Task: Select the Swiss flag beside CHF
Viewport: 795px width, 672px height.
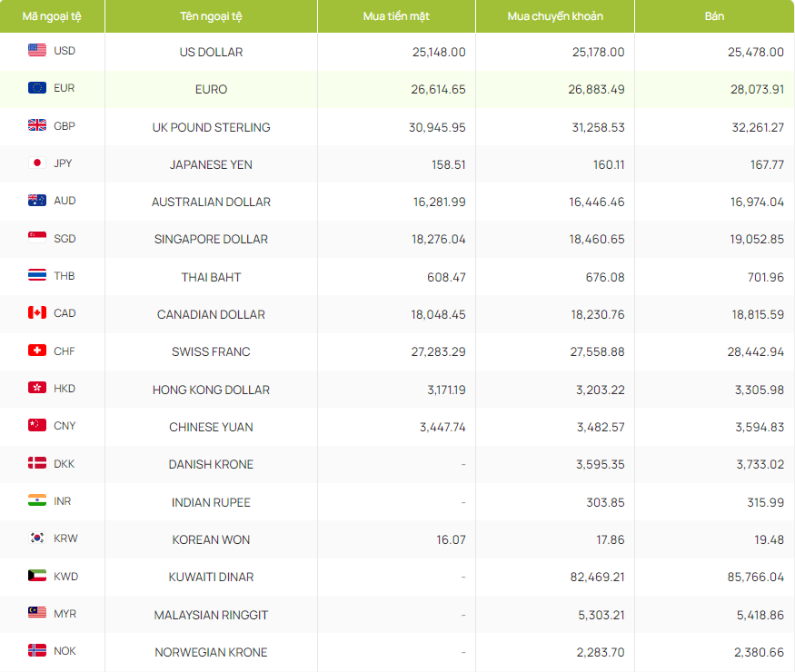Action: (x=37, y=351)
